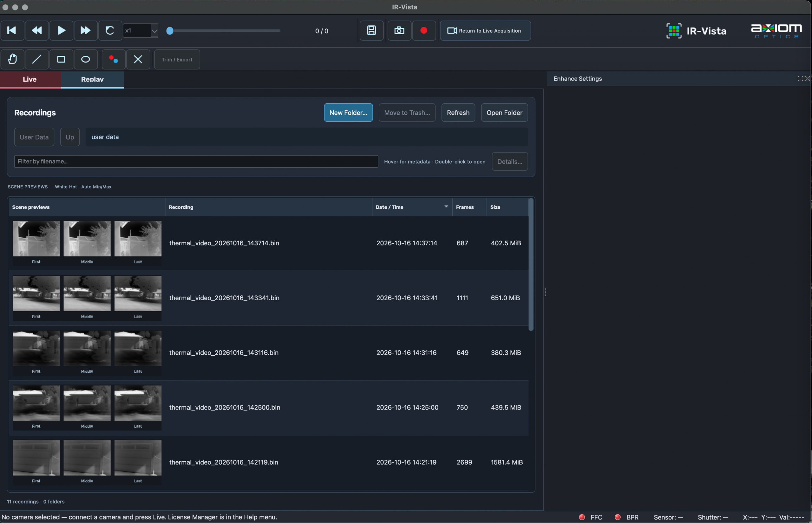This screenshot has height=523, width=812.
Task: Select the hand pan tool
Action: 12,60
